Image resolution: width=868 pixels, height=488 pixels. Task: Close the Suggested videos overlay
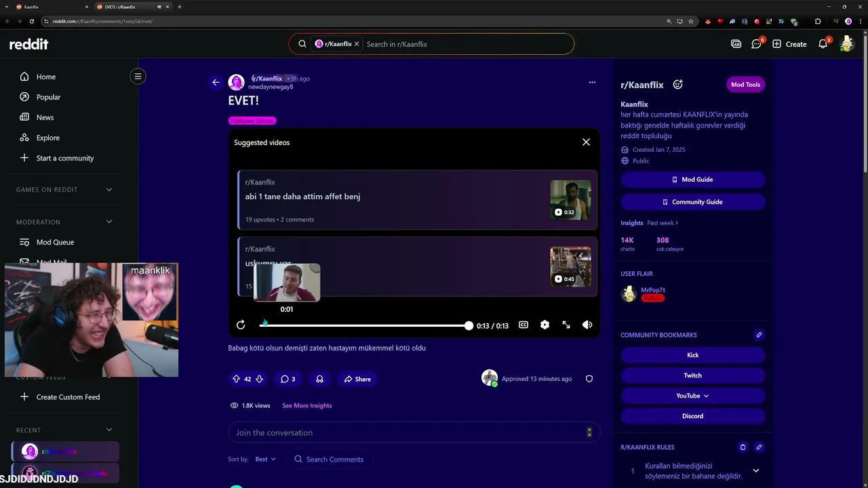[586, 142]
